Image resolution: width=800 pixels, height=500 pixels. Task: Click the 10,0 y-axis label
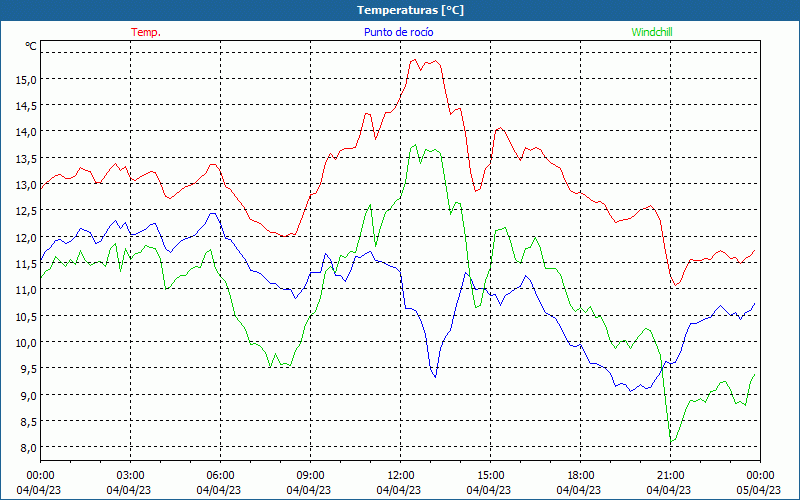point(26,342)
